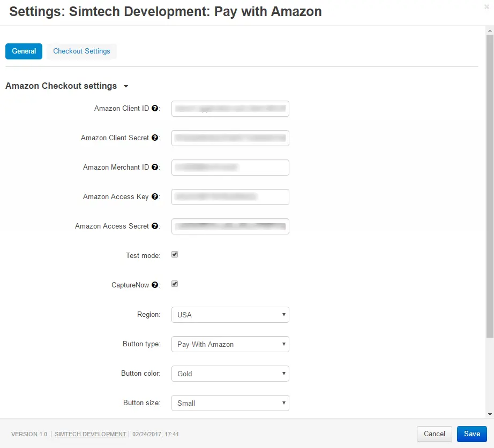Select the General tab
Screen dimensions: 494x448
[24, 51]
